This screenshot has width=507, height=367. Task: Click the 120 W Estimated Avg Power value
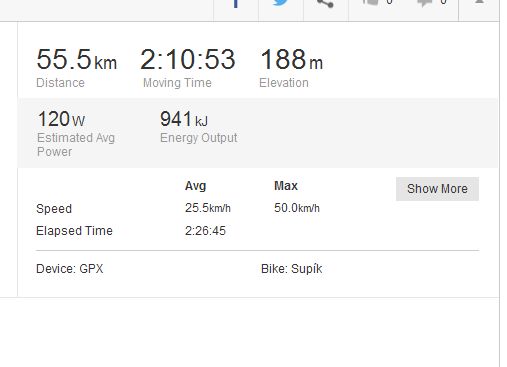point(61,119)
